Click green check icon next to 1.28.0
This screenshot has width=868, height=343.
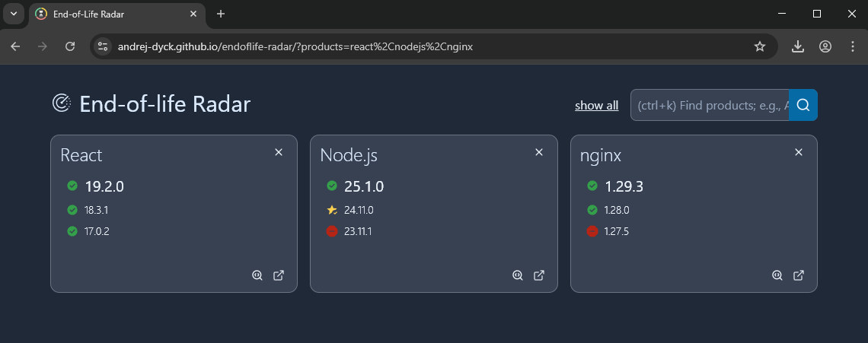592,210
